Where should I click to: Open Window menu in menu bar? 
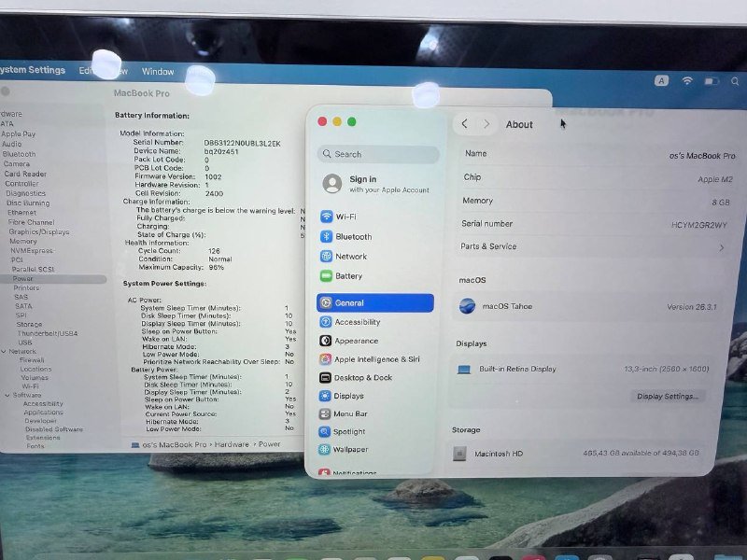coord(158,72)
